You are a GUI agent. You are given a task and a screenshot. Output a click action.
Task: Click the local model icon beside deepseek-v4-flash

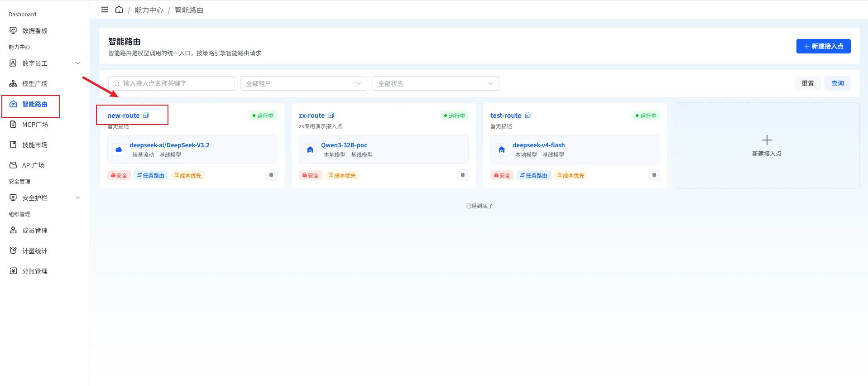[x=502, y=150]
